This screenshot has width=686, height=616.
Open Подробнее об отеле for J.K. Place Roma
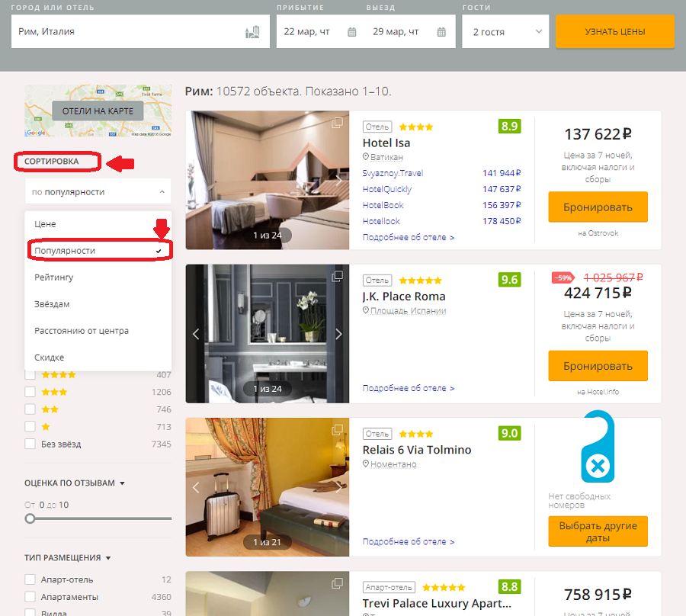(409, 388)
